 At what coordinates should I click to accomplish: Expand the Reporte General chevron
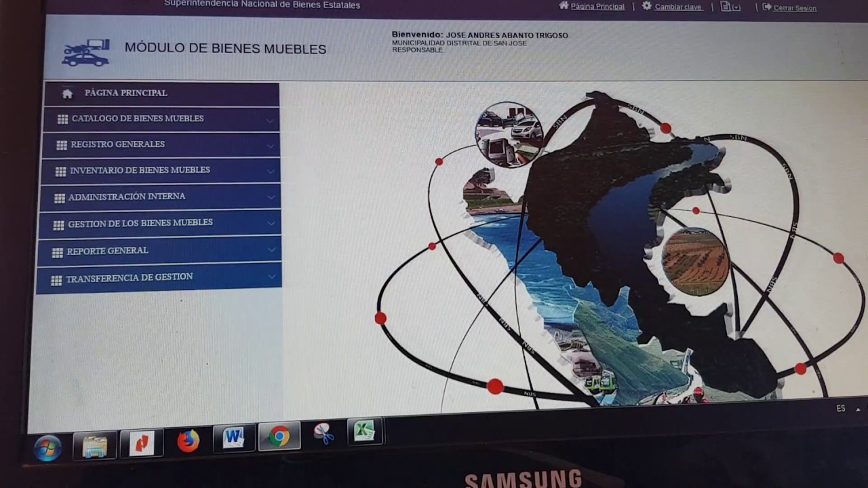pyautogui.click(x=271, y=249)
